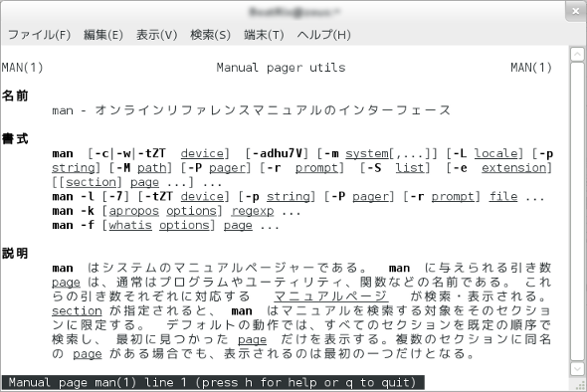Click the vertical scrollbar thumb
The image size is (587, 392).
(x=577, y=211)
